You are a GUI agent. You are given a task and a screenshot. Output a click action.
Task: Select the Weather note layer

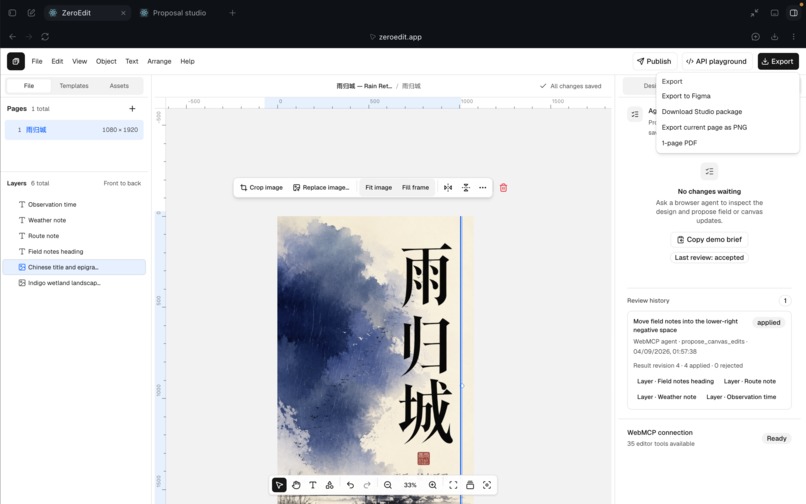75,220
